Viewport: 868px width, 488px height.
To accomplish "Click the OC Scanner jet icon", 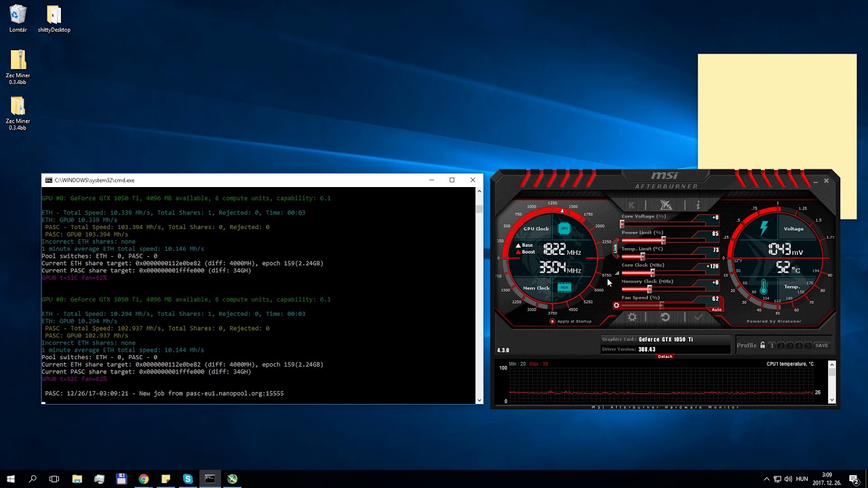I will point(665,205).
